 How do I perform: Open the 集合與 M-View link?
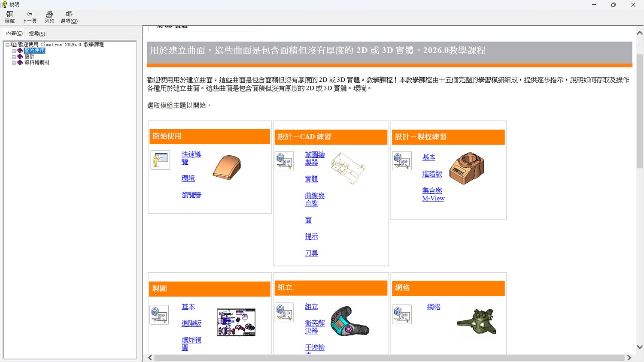point(433,194)
